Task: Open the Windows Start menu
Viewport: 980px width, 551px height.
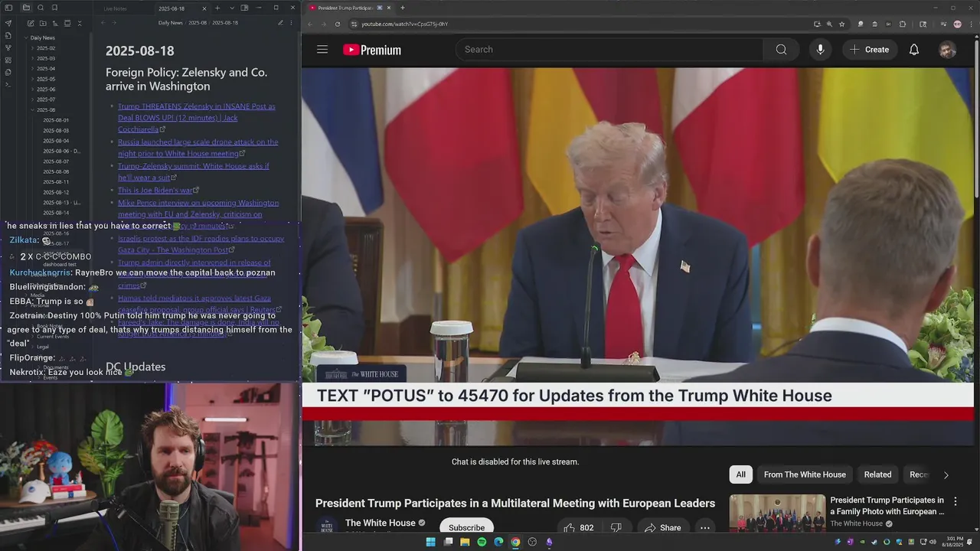Action: coord(430,542)
